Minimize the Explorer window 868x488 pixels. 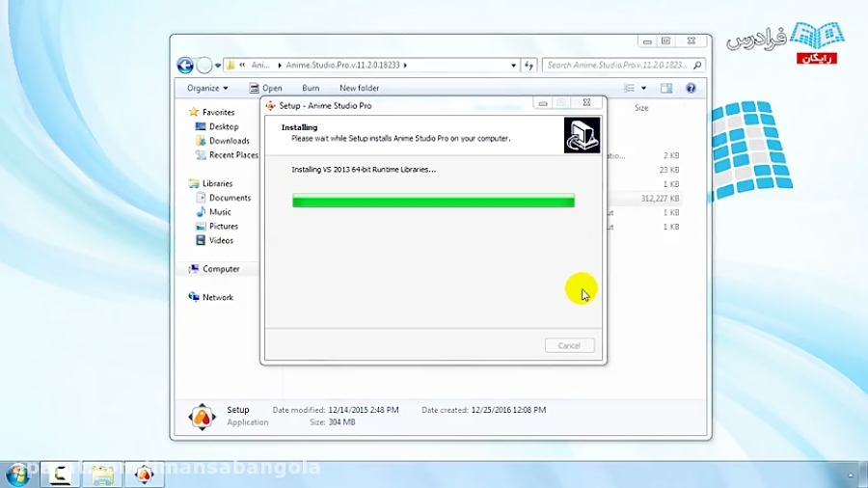click(647, 41)
